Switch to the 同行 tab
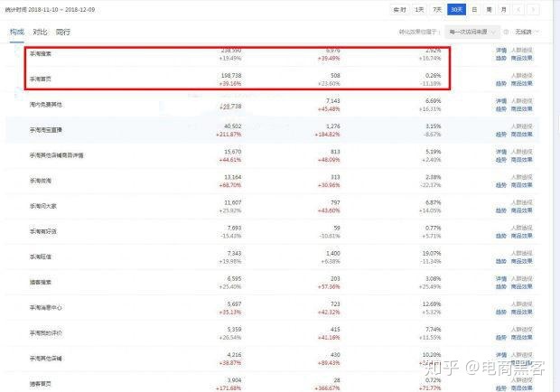Viewport: 560px width, 392px height. pos(63,33)
